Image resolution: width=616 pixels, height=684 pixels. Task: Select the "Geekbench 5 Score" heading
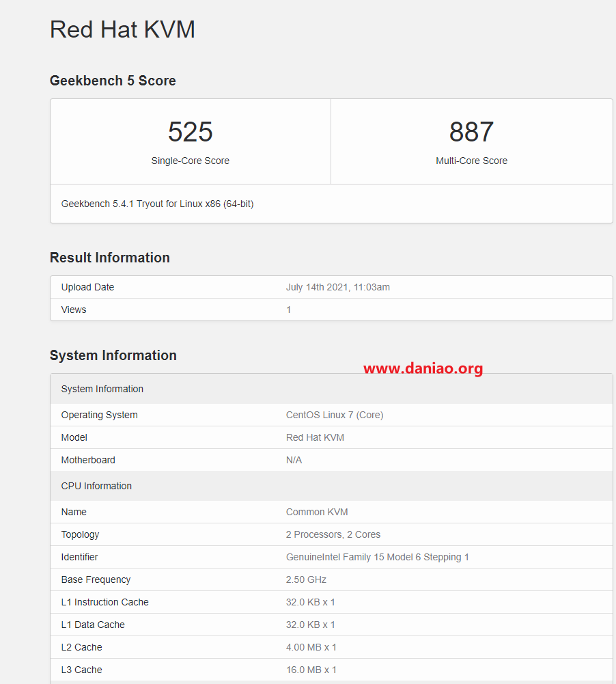(x=113, y=81)
